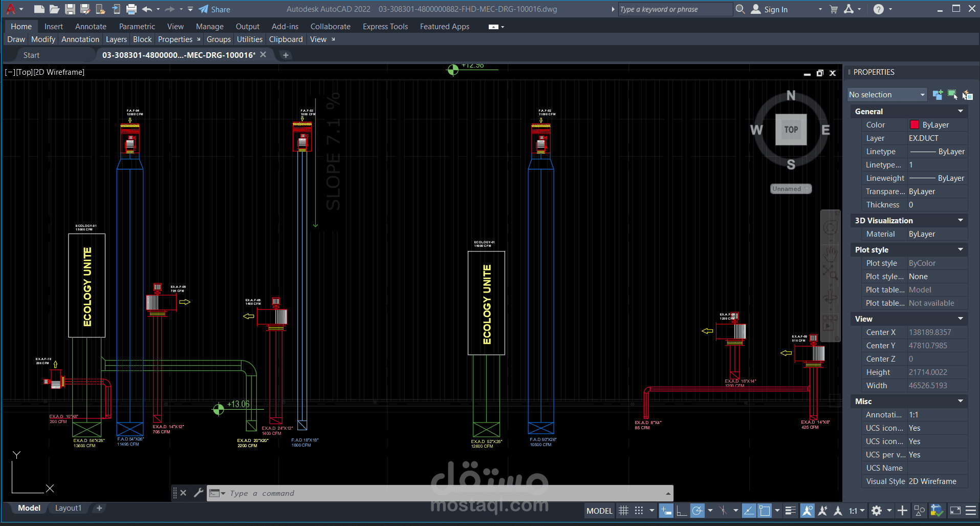
Task: Toggle the drawing grid display in status bar
Action: (623, 511)
